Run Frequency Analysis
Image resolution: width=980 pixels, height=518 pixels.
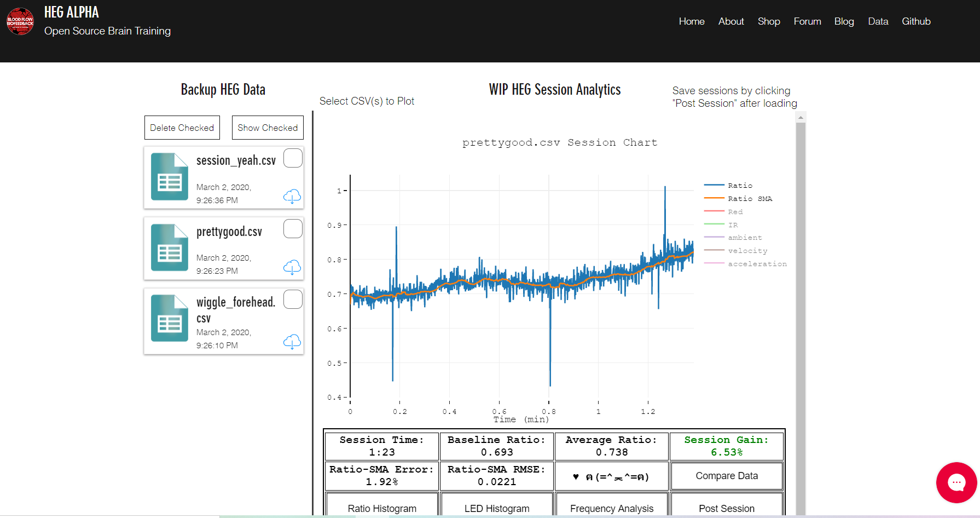point(611,508)
